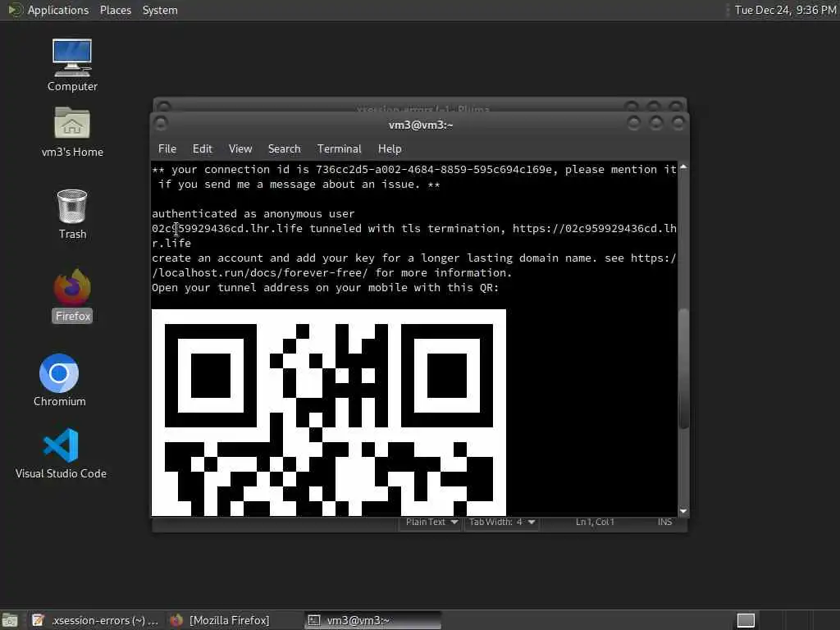840x630 pixels.
Task: Open the Trash desktop icon
Action: [72, 214]
